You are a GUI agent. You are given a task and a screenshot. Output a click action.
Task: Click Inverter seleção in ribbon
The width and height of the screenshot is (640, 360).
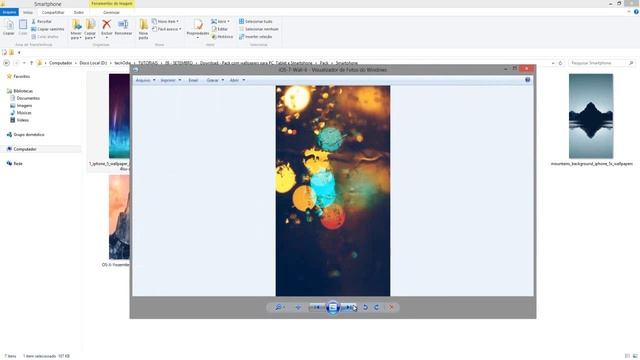[256, 36]
